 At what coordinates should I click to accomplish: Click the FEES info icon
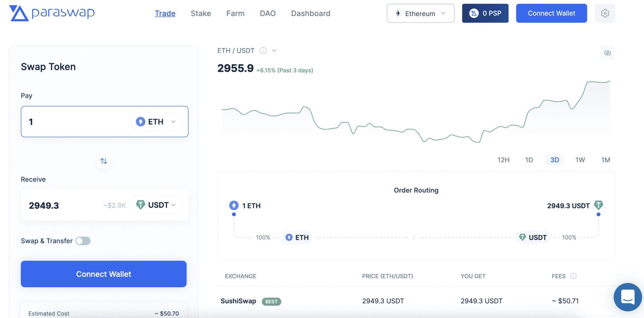(x=574, y=276)
